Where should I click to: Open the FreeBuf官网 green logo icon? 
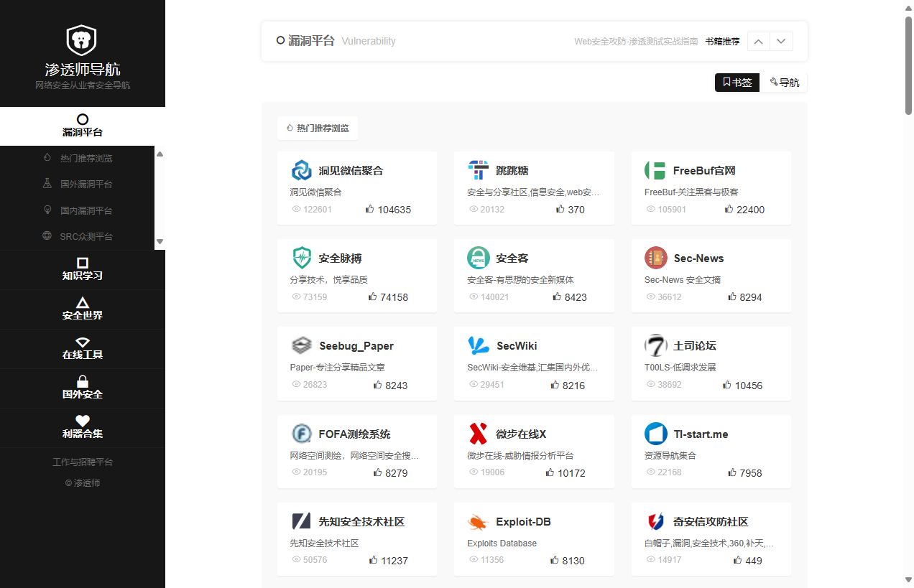pyautogui.click(x=655, y=170)
